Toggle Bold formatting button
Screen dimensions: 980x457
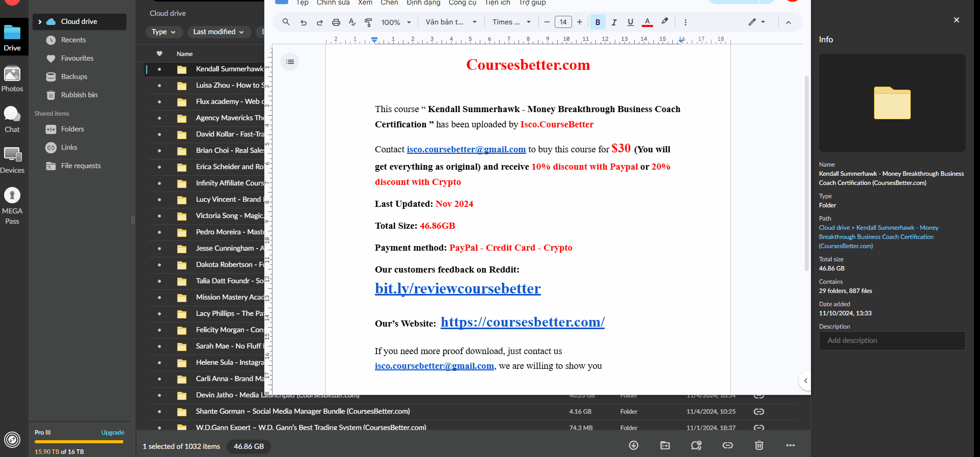pyautogui.click(x=597, y=22)
